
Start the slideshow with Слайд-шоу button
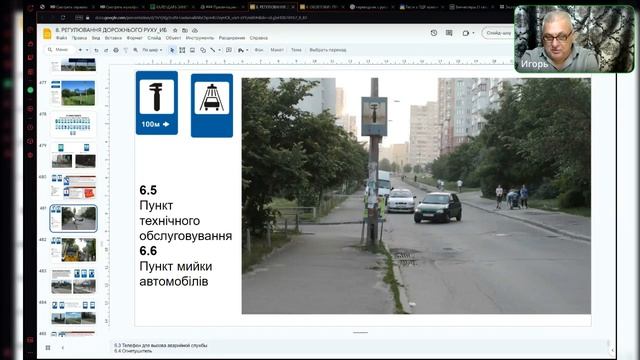[x=498, y=33]
